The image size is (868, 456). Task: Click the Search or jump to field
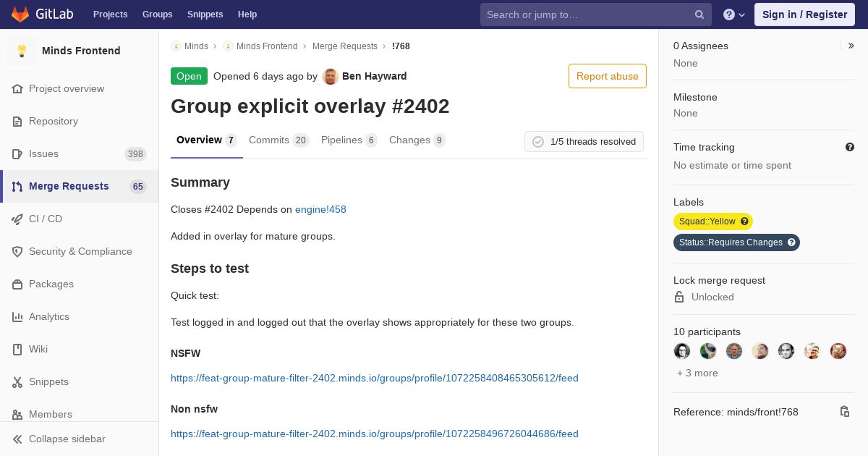[596, 14]
